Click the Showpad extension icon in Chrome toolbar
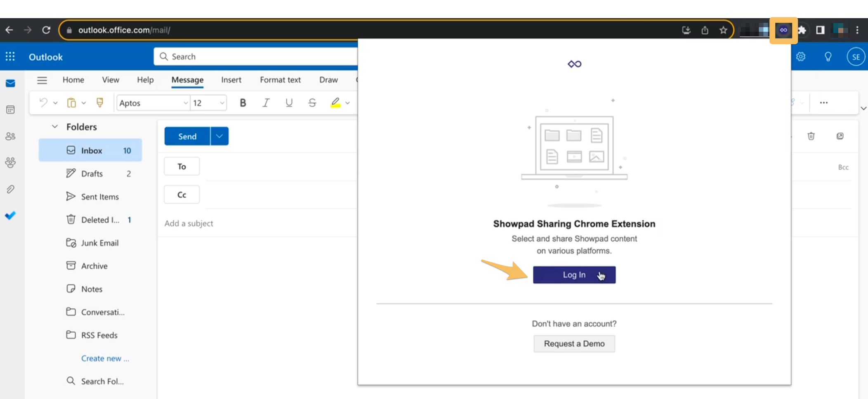The height and width of the screenshot is (399, 868). click(x=783, y=30)
